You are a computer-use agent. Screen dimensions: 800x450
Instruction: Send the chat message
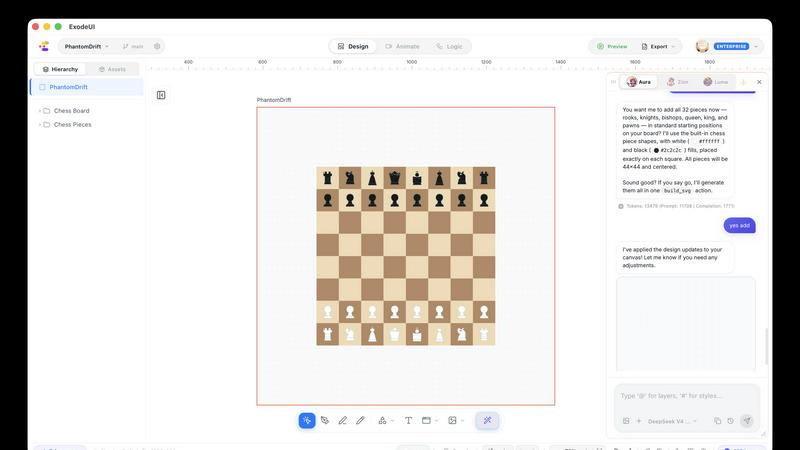pyautogui.click(x=747, y=421)
